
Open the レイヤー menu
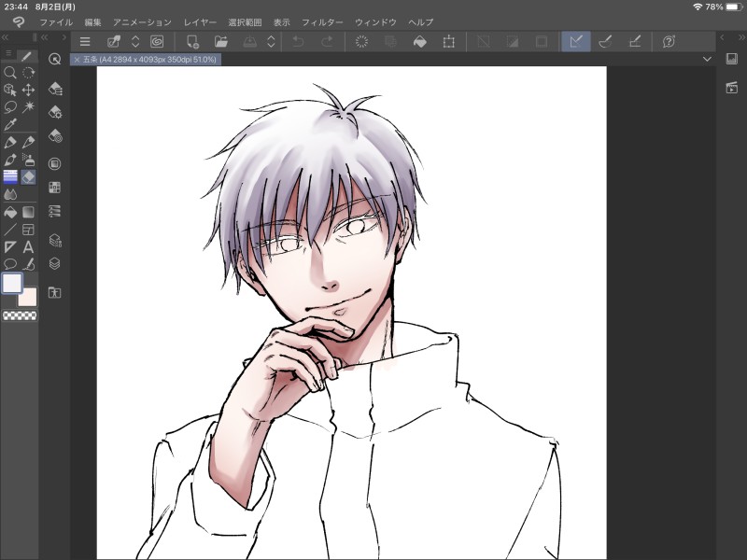200,22
